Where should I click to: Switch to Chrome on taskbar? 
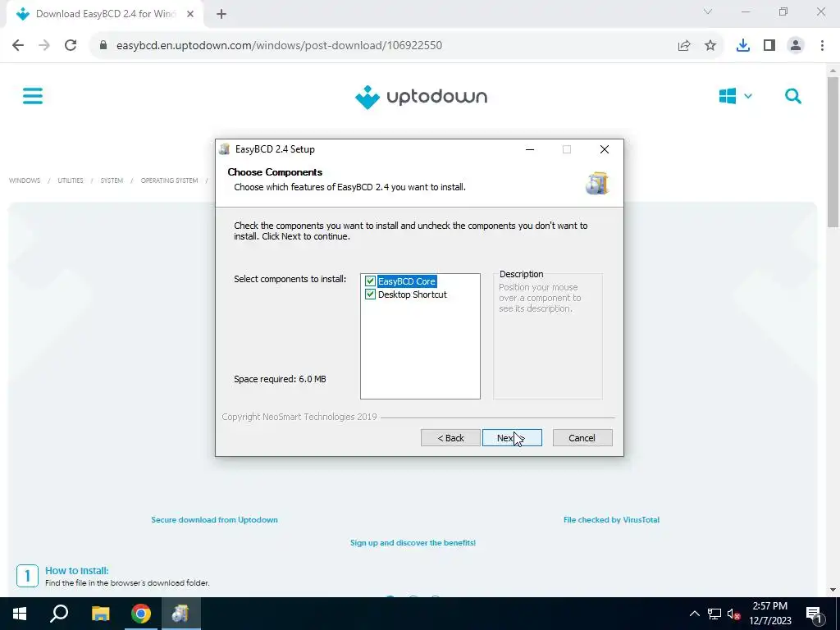[141, 614]
